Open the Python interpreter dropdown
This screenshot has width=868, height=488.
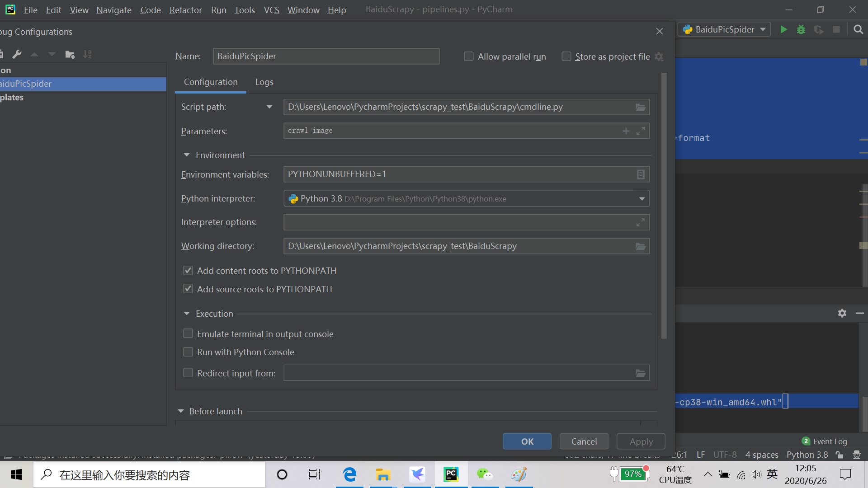642,199
